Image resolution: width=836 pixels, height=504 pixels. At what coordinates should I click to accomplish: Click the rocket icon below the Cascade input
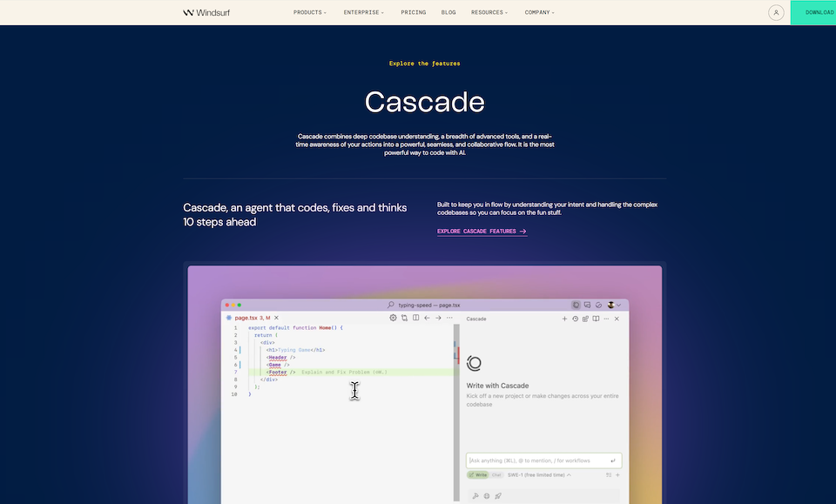tap(498, 496)
